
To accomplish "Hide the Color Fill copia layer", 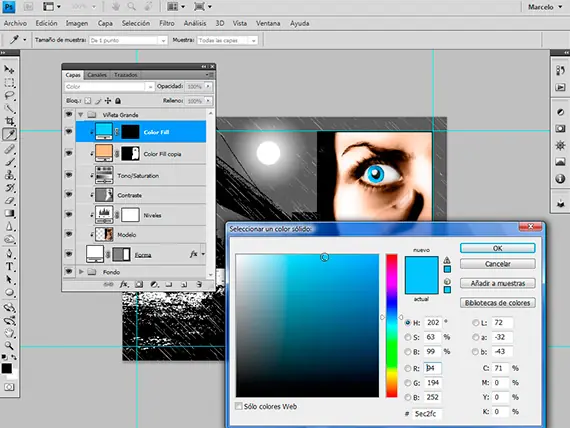I will [69, 153].
